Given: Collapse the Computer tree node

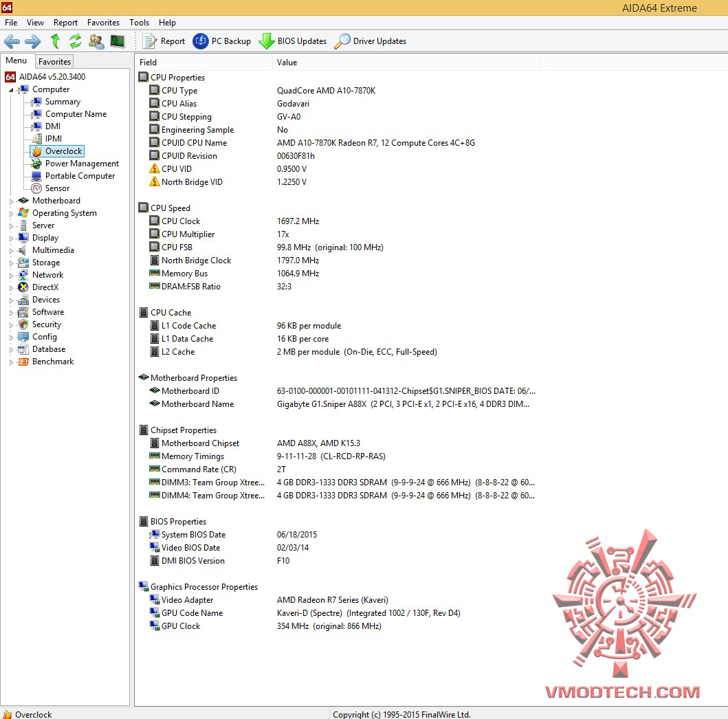Looking at the screenshot, I should pyautogui.click(x=11, y=90).
